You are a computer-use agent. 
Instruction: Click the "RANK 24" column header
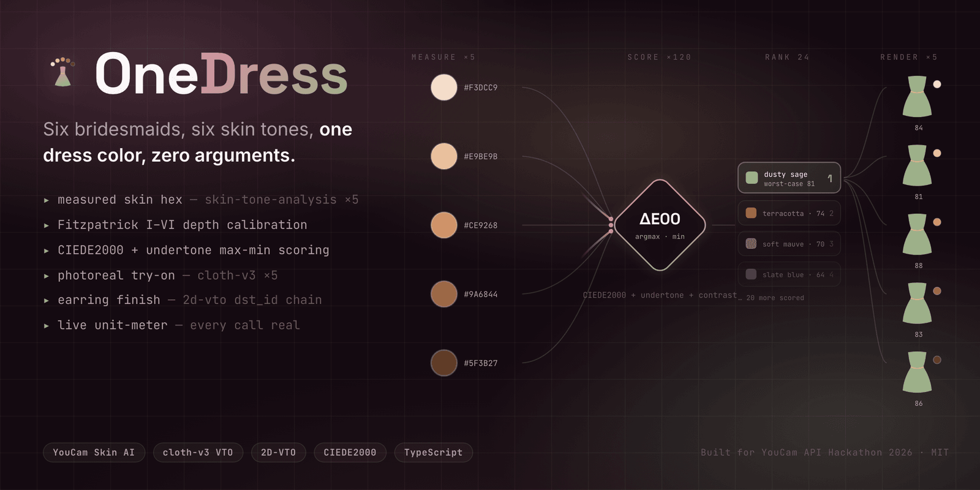coord(787,57)
